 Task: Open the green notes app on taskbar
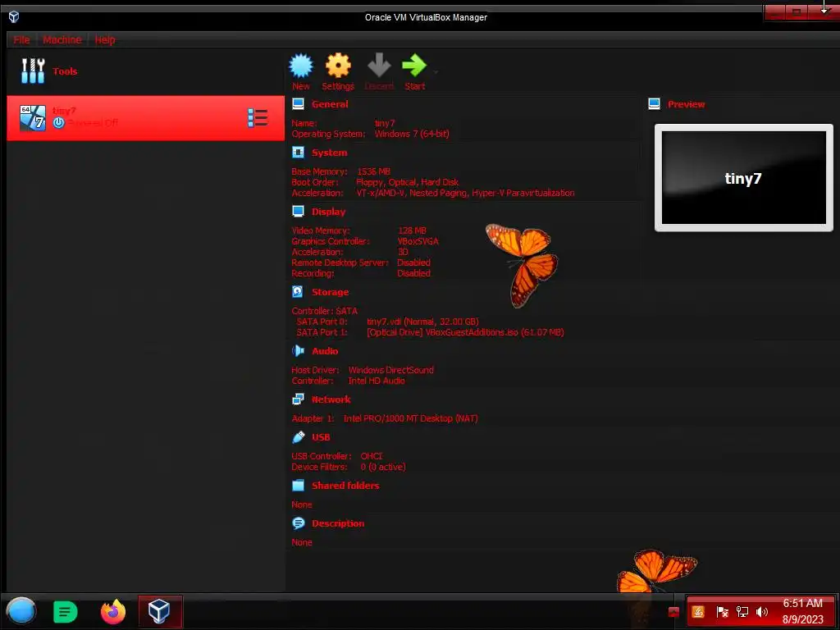(66, 612)
